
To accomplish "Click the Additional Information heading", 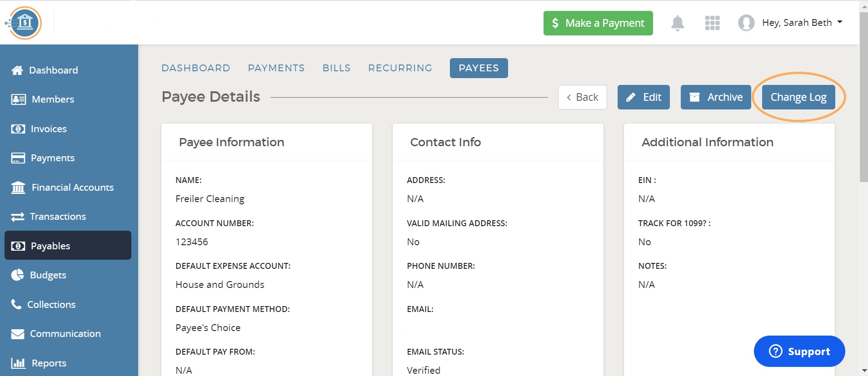I will [708, 142].
